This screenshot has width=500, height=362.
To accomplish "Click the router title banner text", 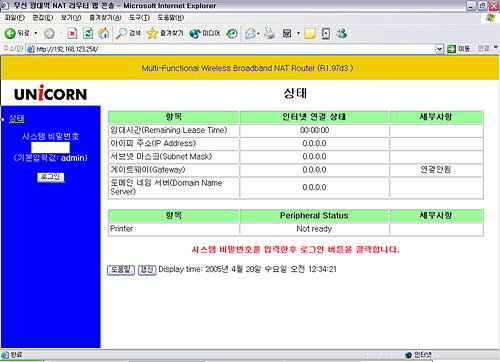I will pyautogui.click(x=247, y=68).
